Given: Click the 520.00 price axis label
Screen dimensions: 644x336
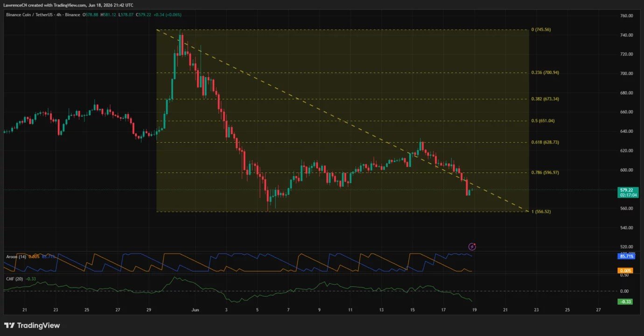Looking at the screenshot, I should (626, 247).
